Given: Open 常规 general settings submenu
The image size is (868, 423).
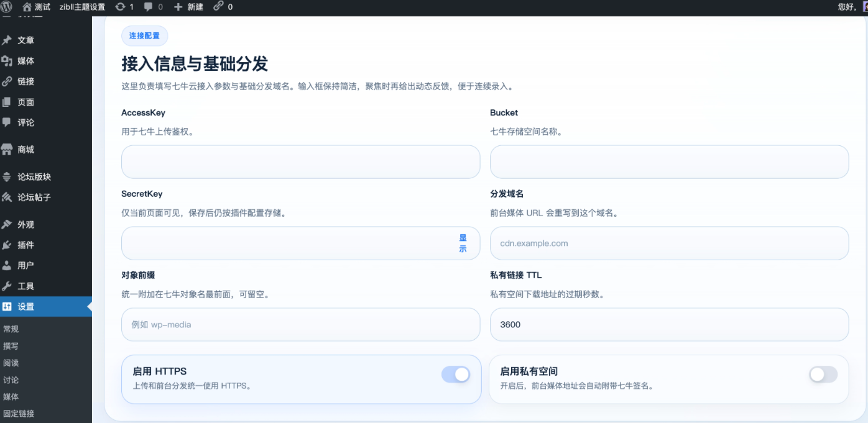Looking at the screenshot, I should [11, 329].
